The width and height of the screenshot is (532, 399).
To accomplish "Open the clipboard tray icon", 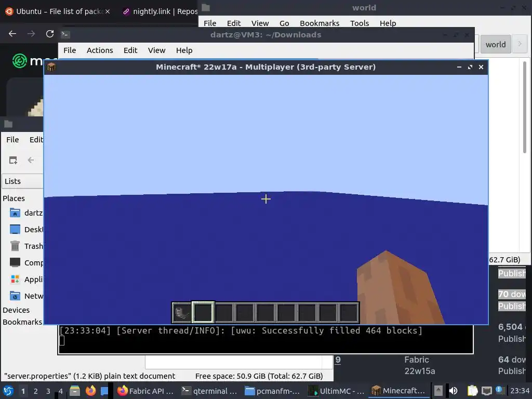I will point(472,391).
